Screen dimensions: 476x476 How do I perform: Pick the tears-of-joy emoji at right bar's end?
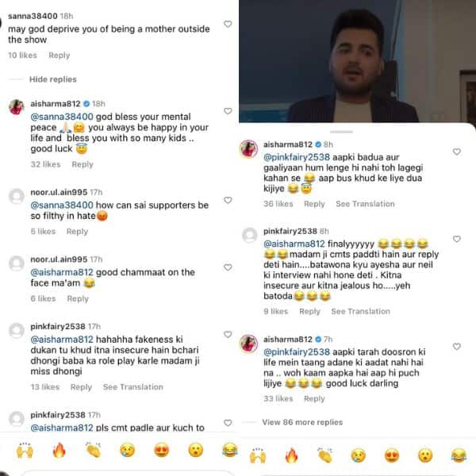click(459, 455)
